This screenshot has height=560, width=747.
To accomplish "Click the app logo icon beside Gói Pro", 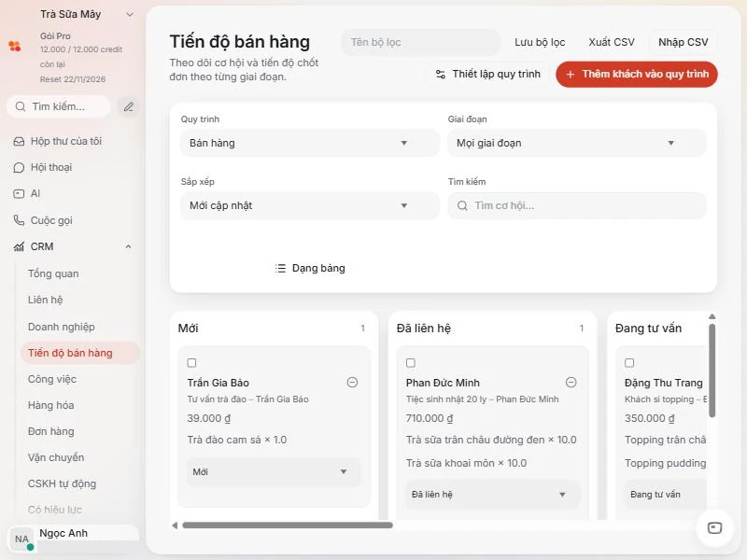I will (x=15, y=46).
